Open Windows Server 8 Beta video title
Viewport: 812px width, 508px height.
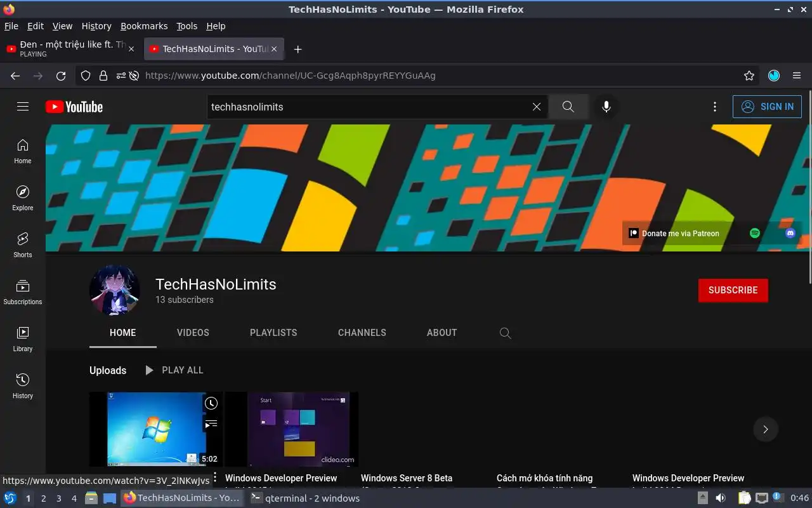click(x=407, y=478)
